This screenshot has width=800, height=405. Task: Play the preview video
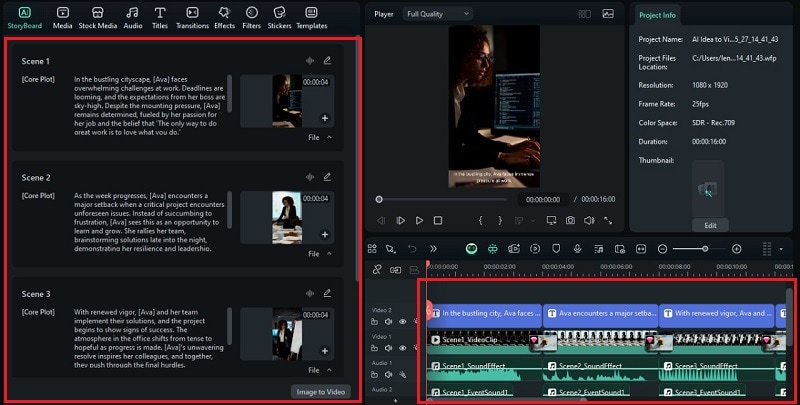coord(419,220)
